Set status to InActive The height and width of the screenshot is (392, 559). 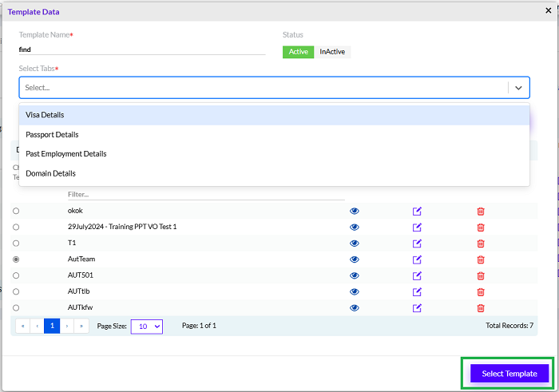point(332,52)
